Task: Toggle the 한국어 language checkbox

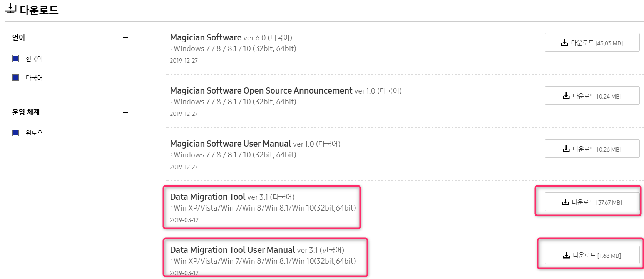Action: (x=16, y=58)
